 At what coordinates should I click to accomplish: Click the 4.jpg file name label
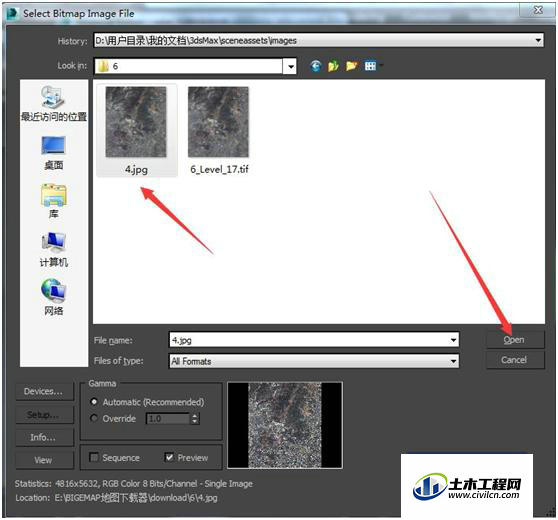click(136, 169)
